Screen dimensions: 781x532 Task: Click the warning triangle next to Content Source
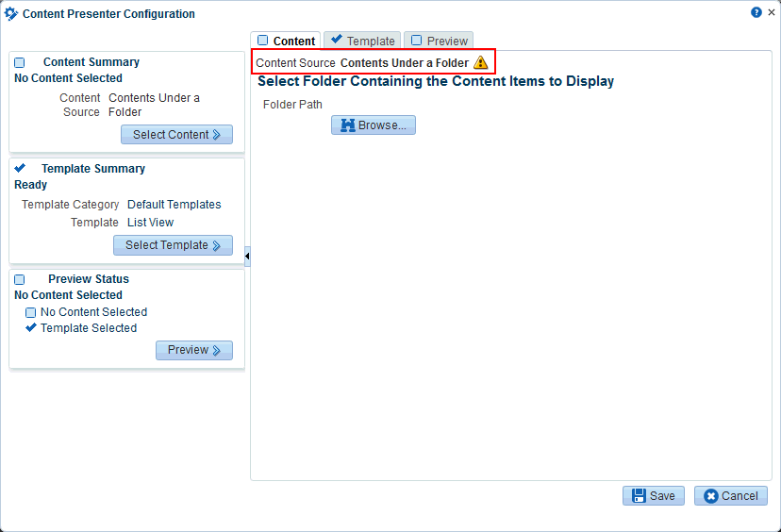pos(481,63)
